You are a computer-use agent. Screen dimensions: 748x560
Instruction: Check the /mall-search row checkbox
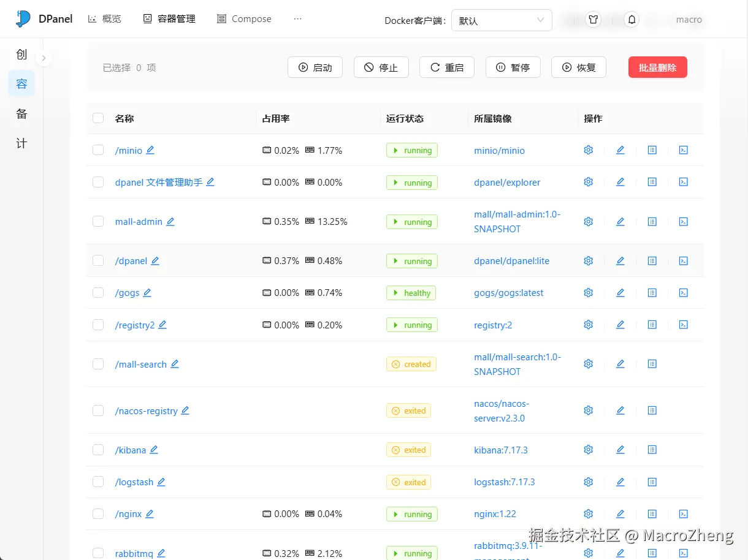(98, 364)
